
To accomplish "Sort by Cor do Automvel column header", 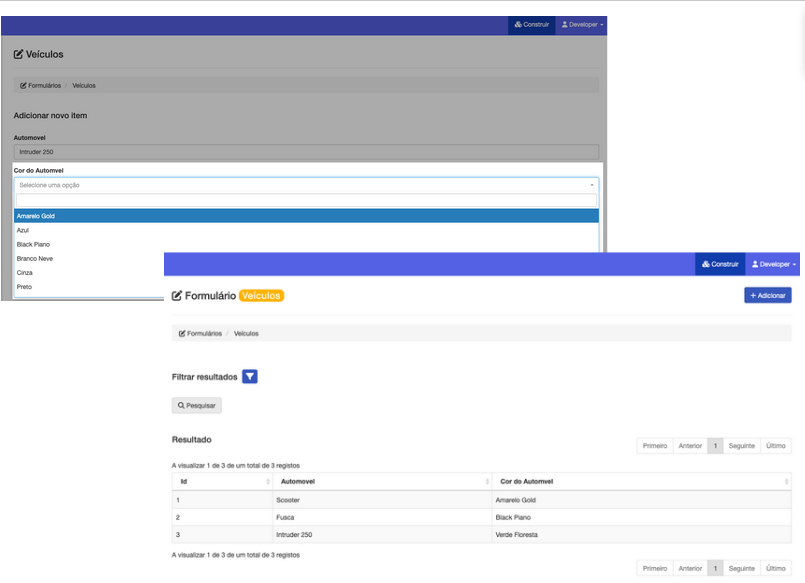I will [x=640, y=482].
